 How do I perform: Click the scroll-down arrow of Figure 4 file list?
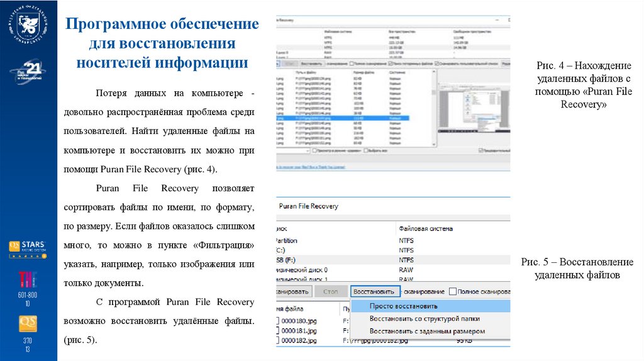pyautogui.click(x=434, y=145)
